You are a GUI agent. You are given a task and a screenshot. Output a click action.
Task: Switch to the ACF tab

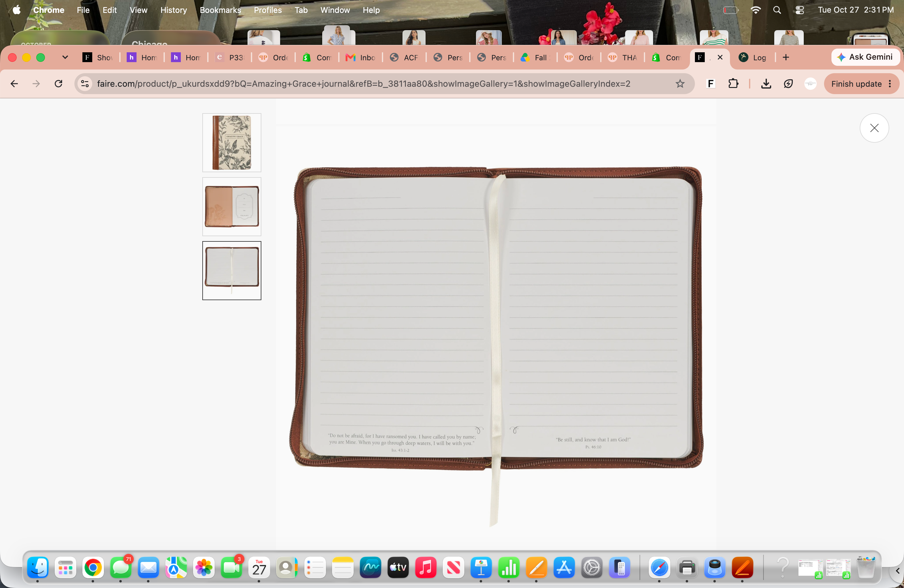(x=404, y=58)
